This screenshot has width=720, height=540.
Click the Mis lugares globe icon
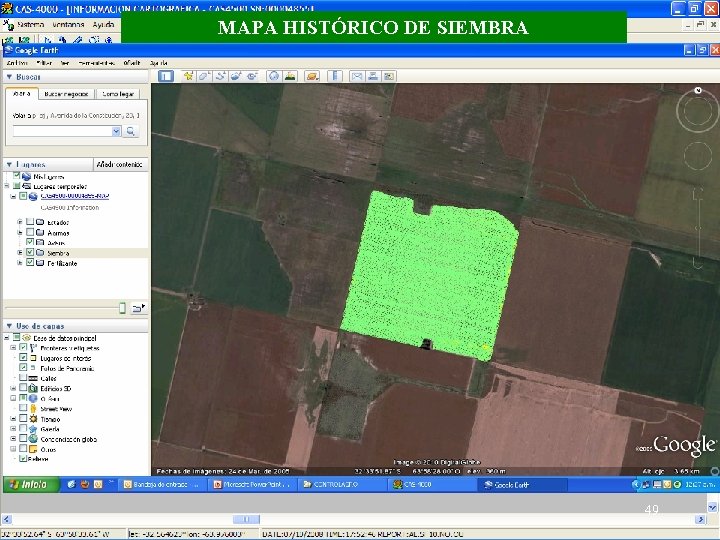(x=27, y=176)
